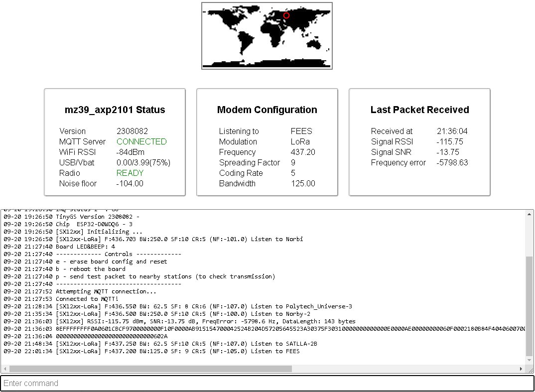
Task: Click the Signal RSSI value -115.75
Action: click(x=450, y=141)
